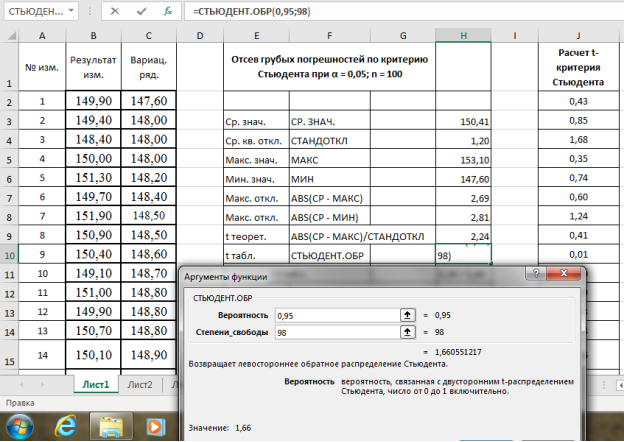Screen dimensions: 624x442
Task: Cancel formula entry with X icon
Action: [115, 11]
